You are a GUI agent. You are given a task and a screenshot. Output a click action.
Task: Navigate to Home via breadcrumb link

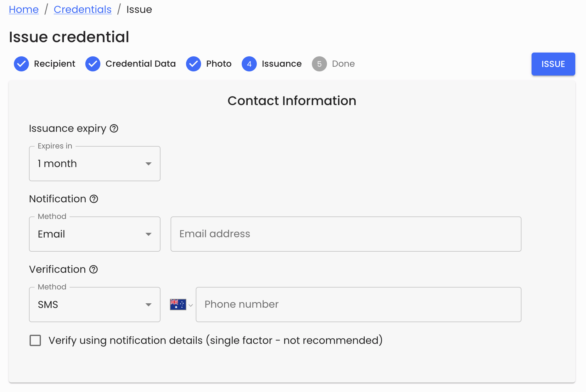(x=23, y=9)
